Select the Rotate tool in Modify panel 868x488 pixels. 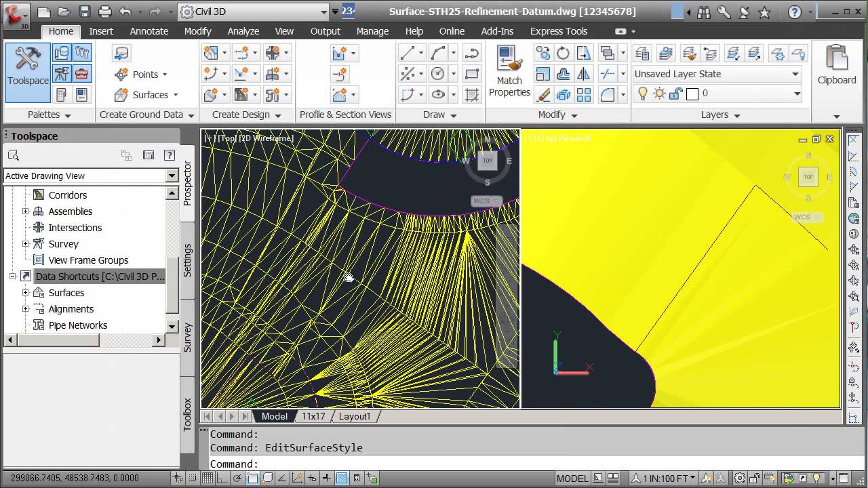coord(563,53)
